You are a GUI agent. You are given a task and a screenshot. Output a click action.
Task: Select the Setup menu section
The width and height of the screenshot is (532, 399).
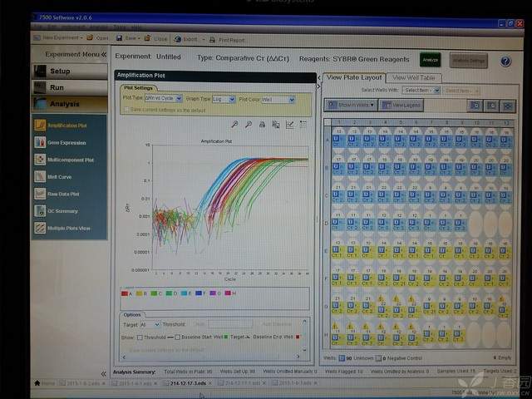(70, 71)
